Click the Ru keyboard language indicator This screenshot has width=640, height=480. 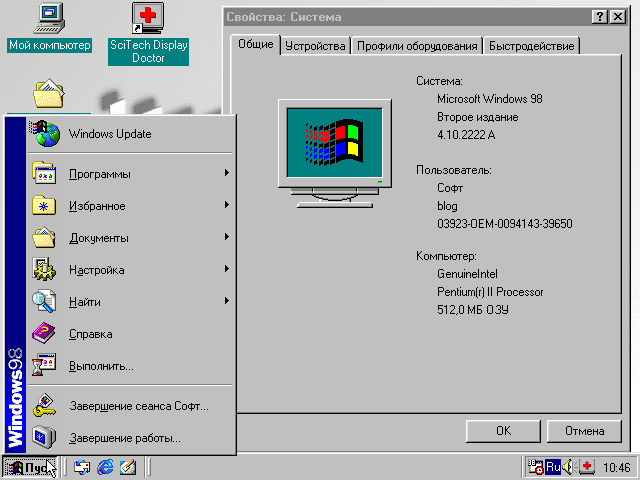pos(553,467)
